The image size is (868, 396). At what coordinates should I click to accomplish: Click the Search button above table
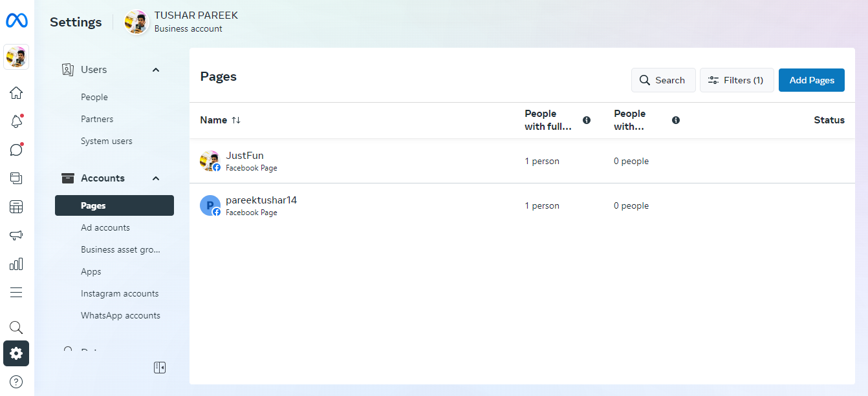[663, 80]
